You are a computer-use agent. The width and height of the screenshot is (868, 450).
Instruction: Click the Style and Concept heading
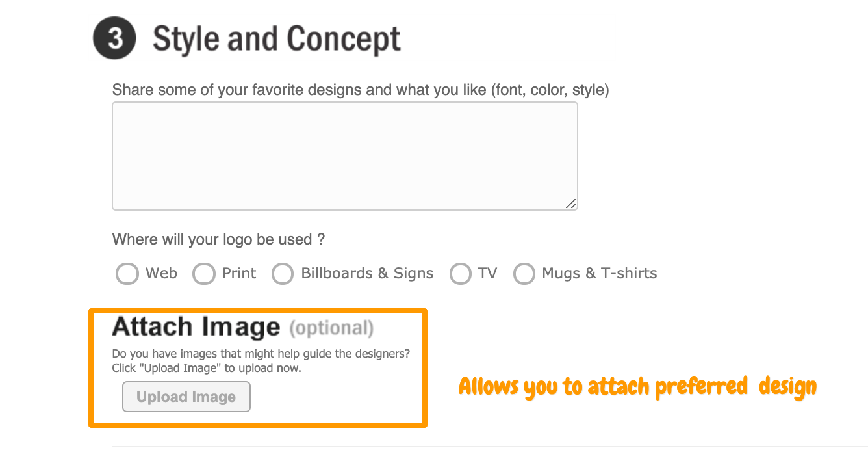click(x=277, y=39)
